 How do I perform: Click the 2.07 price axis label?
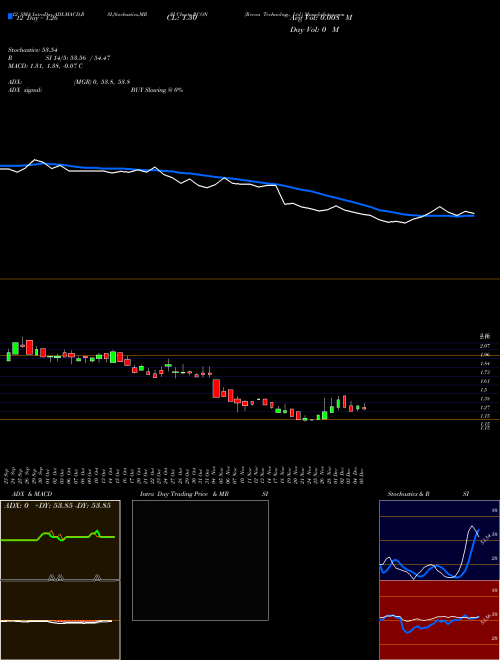[485, 346]
